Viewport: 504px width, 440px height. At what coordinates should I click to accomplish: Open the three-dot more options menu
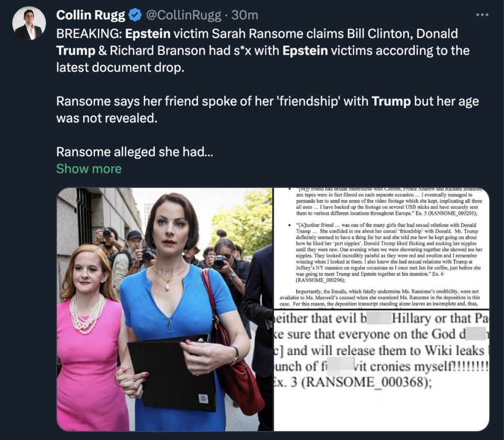[482, 15]
